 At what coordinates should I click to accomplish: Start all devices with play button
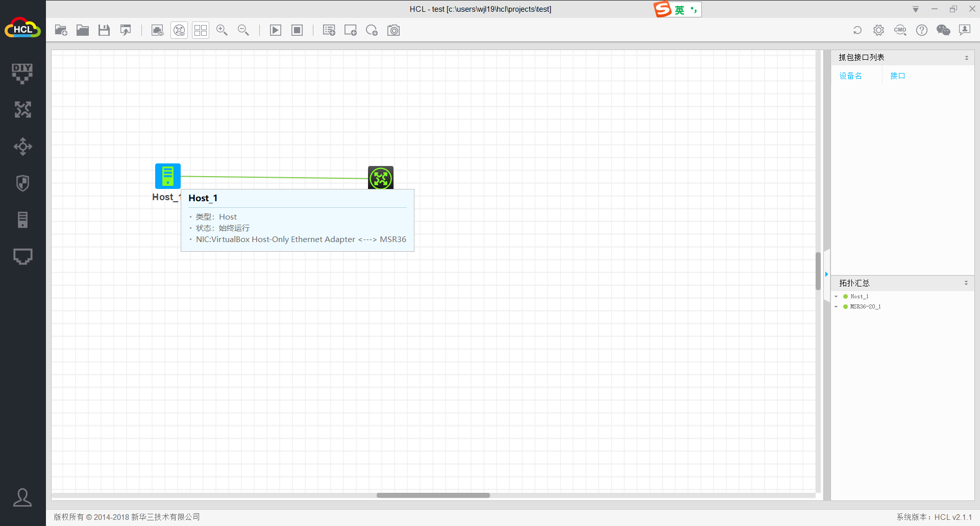(276, 31)
